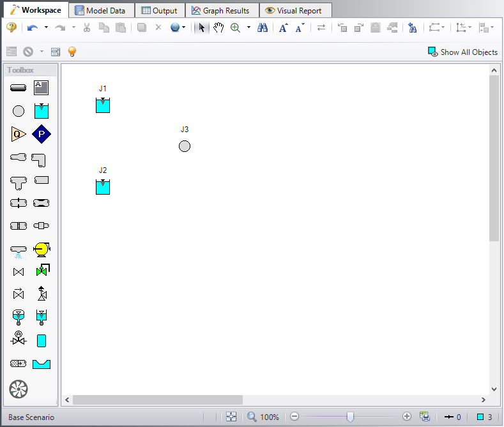
Task: Choose the Assigned Flow junction tool
Action: click(19, 134)
